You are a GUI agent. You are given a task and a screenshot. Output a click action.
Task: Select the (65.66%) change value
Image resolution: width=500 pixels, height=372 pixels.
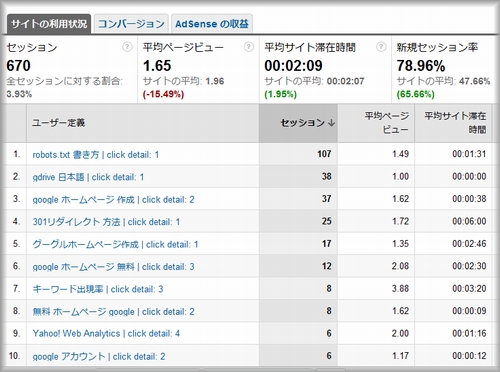[x=415, y=94]
